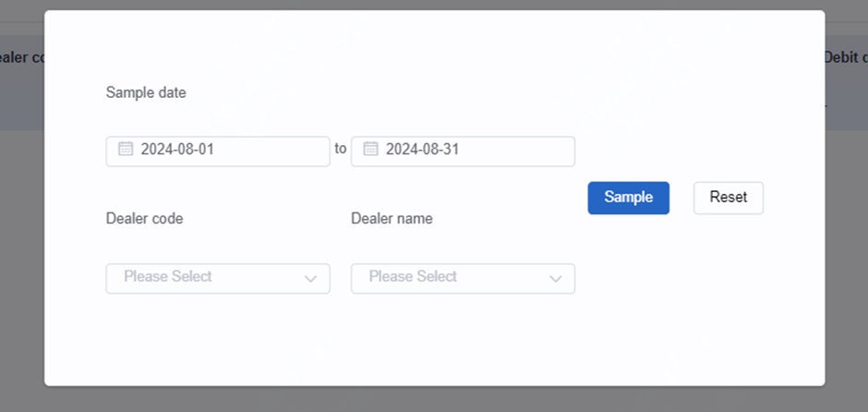Click the Dealer name field label
This screenshot has width=868, height=412.
392,218
